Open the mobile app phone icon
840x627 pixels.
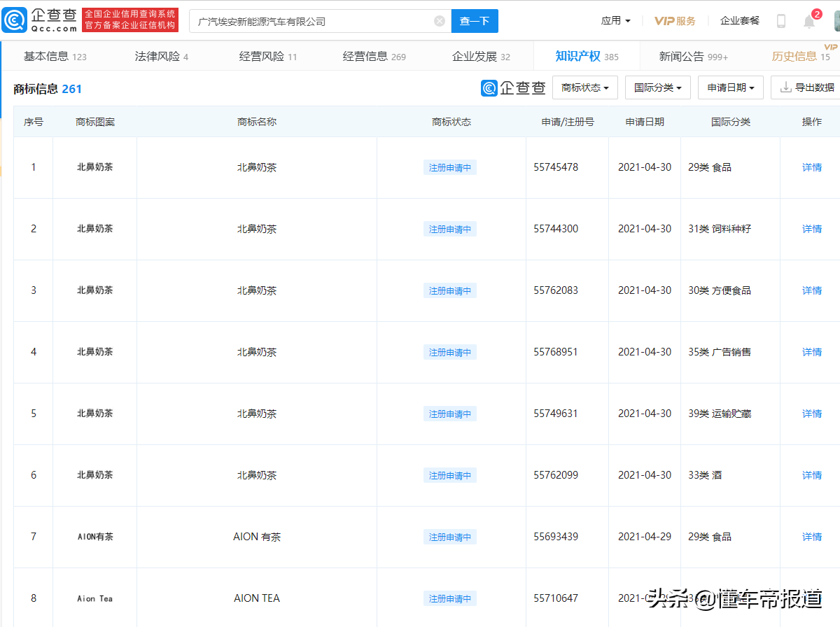pyautogui.click(x=781, y=21)
